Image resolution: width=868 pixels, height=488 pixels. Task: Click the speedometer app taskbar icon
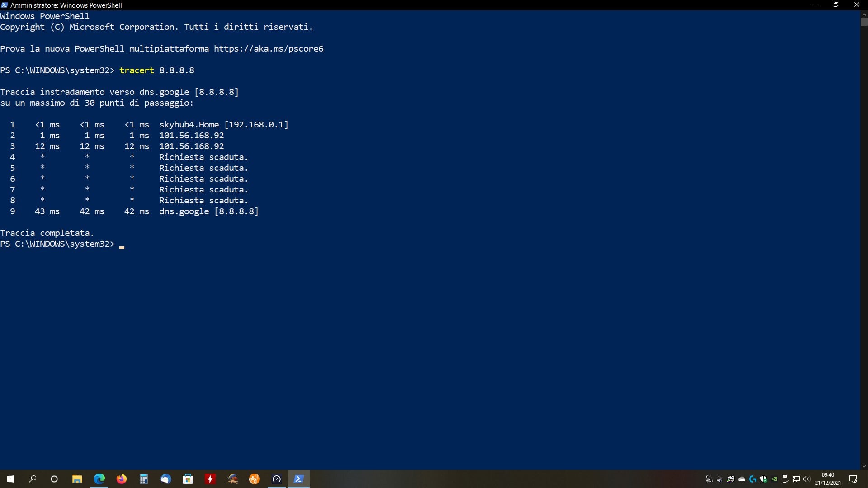[277, 479]
